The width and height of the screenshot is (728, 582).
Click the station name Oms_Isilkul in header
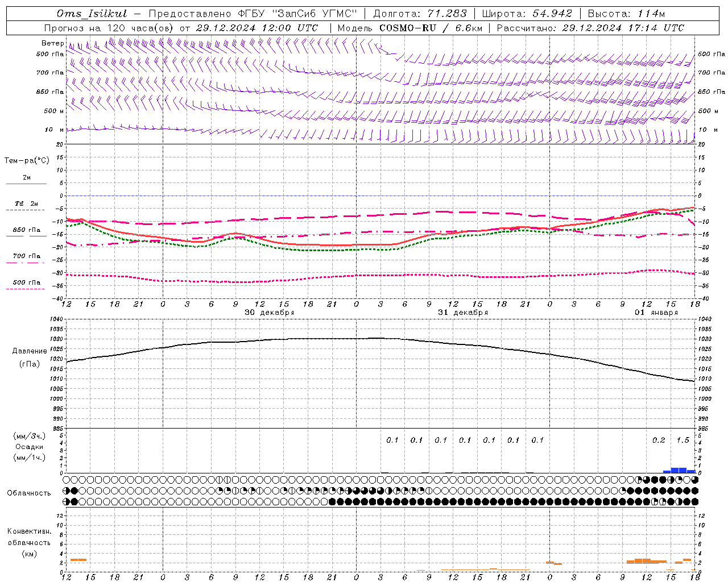tap(92, 14)
